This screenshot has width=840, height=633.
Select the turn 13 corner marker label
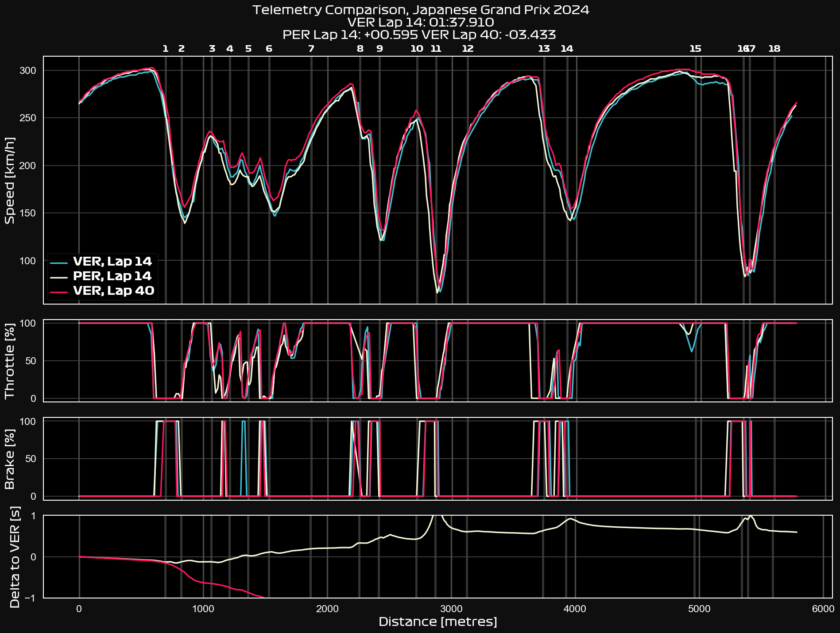pyautogui.click(x=544, y=49)
